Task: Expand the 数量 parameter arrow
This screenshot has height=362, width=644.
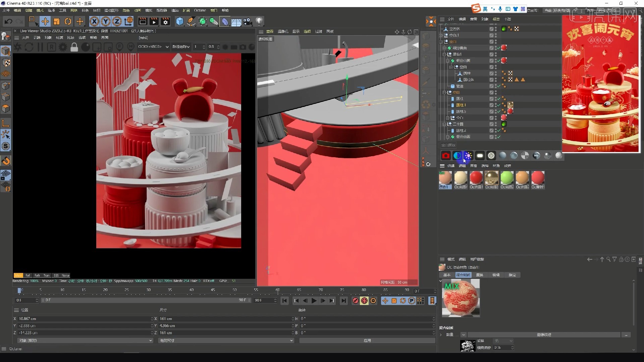Action: pos(441,335)
